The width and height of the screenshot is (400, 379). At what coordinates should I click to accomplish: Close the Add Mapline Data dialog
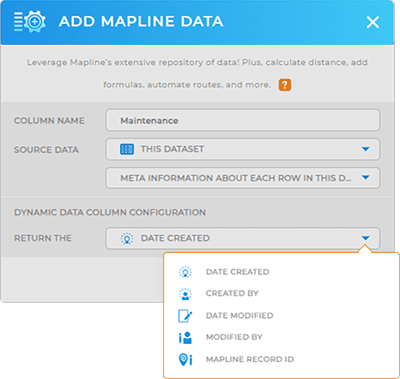click(x=373, y=22)
